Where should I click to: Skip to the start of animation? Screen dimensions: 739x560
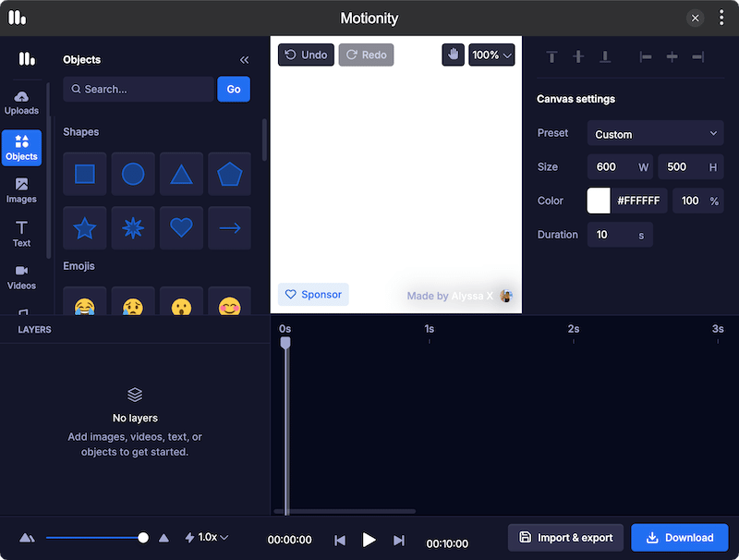[340, 541]
